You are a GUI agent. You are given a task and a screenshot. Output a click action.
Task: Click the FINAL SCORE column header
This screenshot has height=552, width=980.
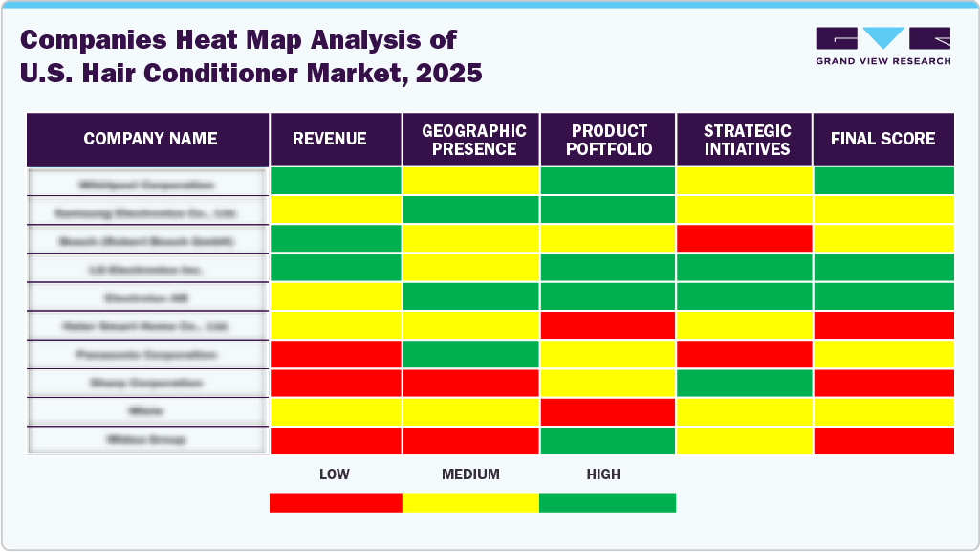point(883,139)
